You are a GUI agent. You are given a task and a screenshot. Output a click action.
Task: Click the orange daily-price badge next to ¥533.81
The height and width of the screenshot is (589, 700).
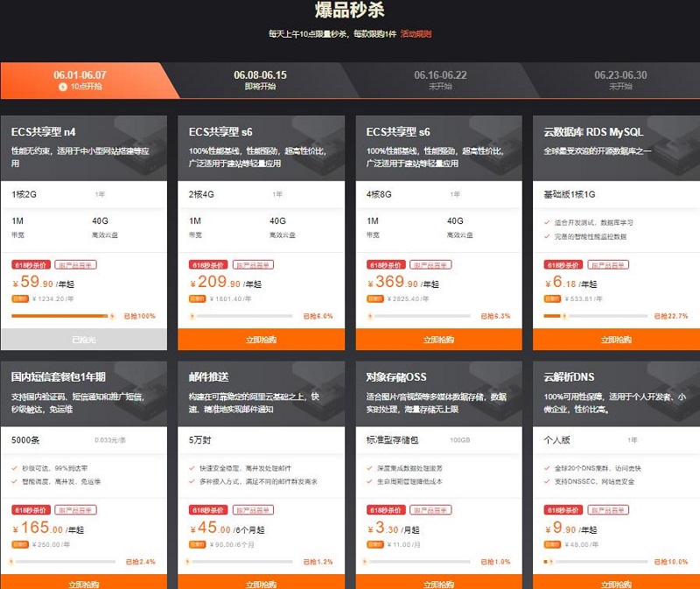(552, 298)
